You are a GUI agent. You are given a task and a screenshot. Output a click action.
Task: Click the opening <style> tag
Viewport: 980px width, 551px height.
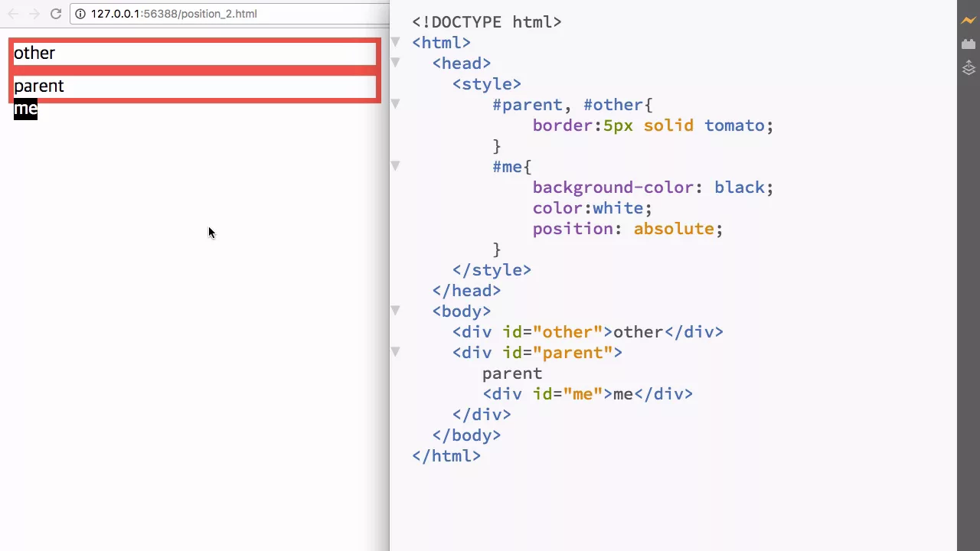click(487, 84)
